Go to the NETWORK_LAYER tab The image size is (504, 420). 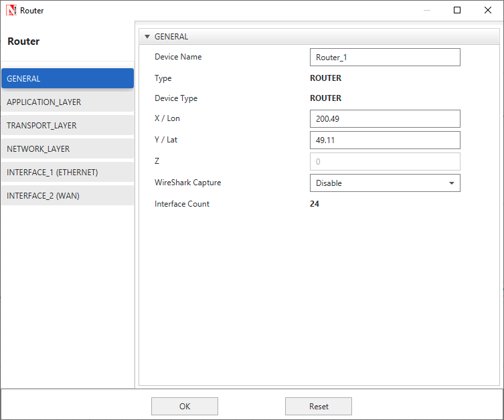pos(68,148)
